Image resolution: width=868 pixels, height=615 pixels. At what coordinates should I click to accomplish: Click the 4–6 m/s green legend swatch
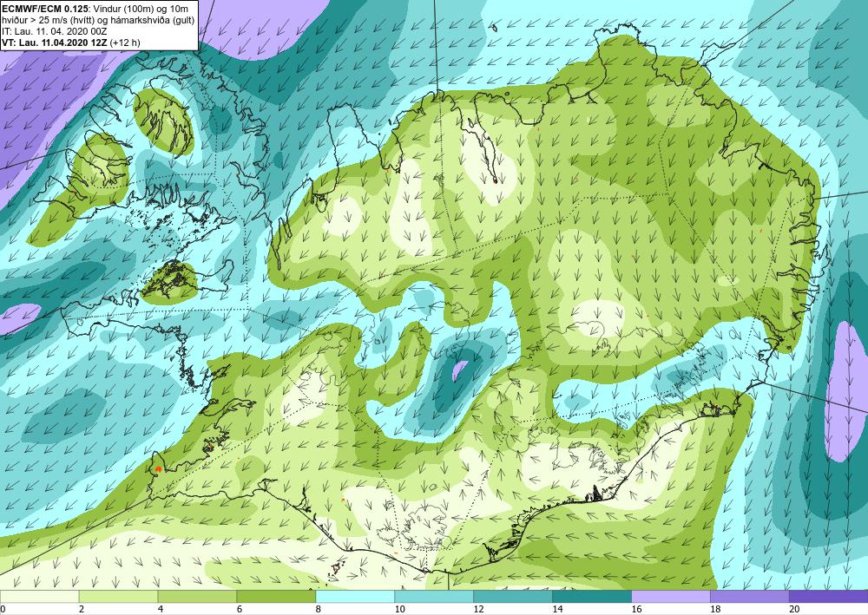point(197,596)
